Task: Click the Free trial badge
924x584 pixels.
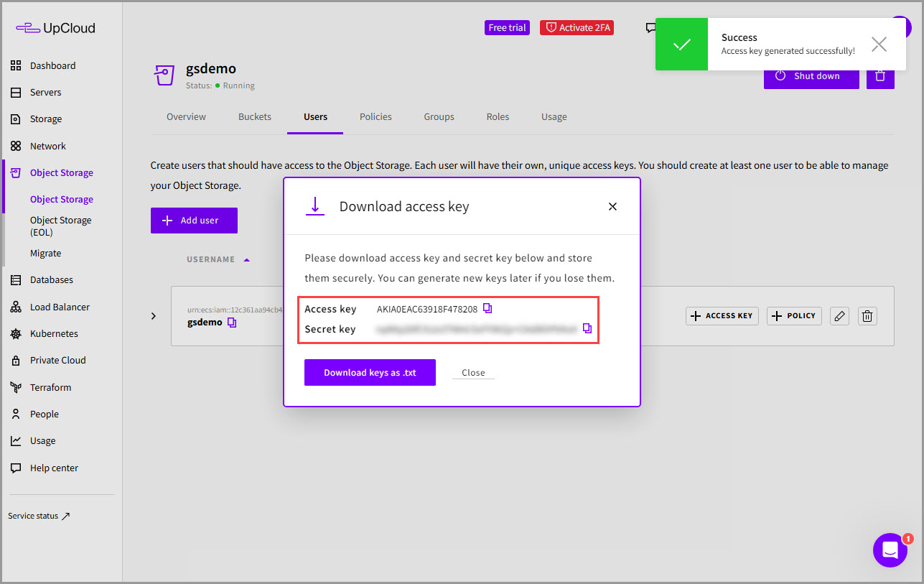Action: click(507, 28)
